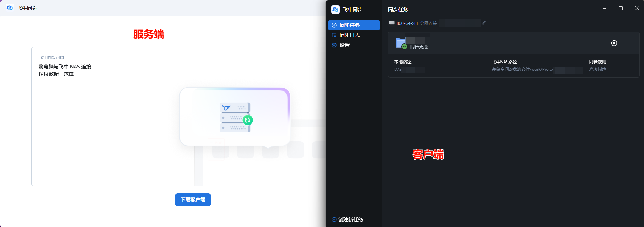Screen dimensions: 644x227
Task: Minimize the 飞牛同步 client window
Action: [x=605, y=8]
